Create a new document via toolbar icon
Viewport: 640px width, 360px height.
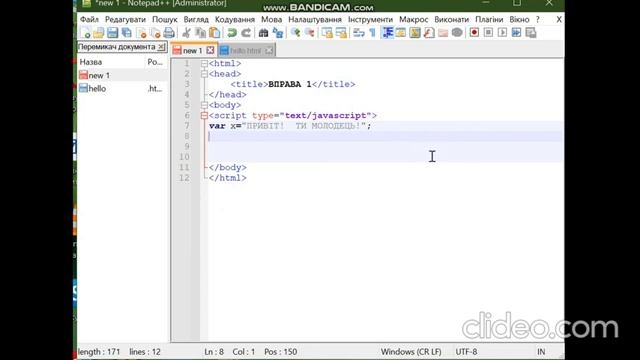85,33
